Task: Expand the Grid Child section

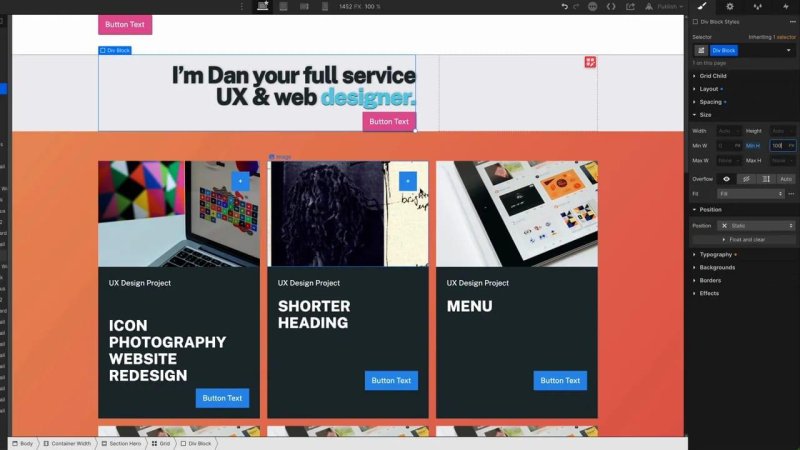Action: pos(713,76)
